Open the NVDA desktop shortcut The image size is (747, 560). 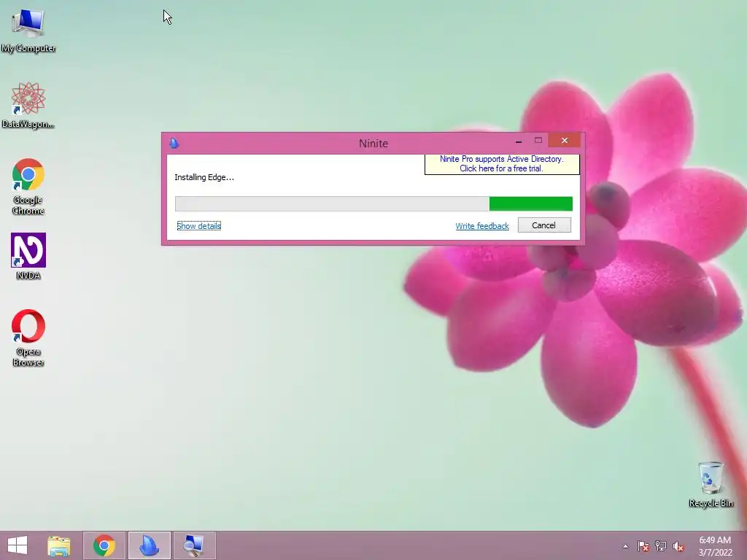(28, 256)
